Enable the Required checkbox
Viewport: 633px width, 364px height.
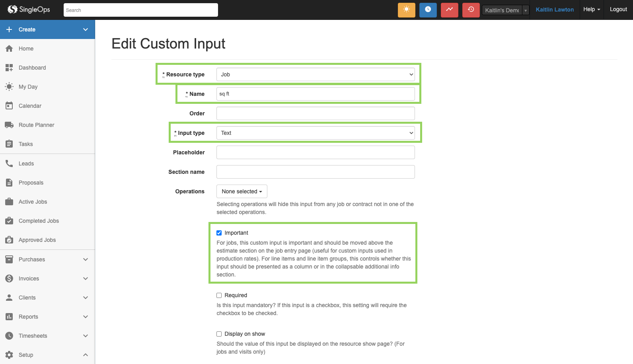point(219,296)
